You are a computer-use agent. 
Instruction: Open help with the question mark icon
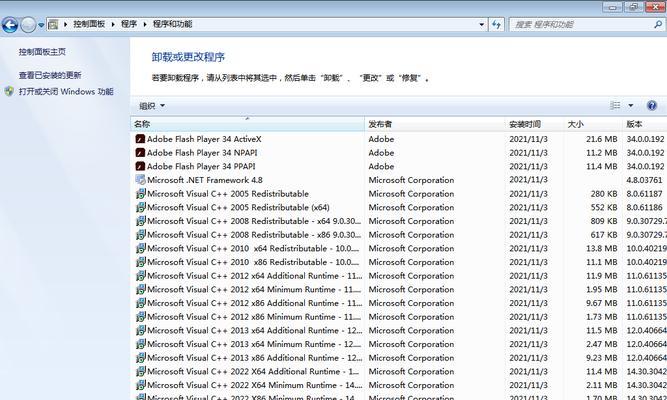652,106
